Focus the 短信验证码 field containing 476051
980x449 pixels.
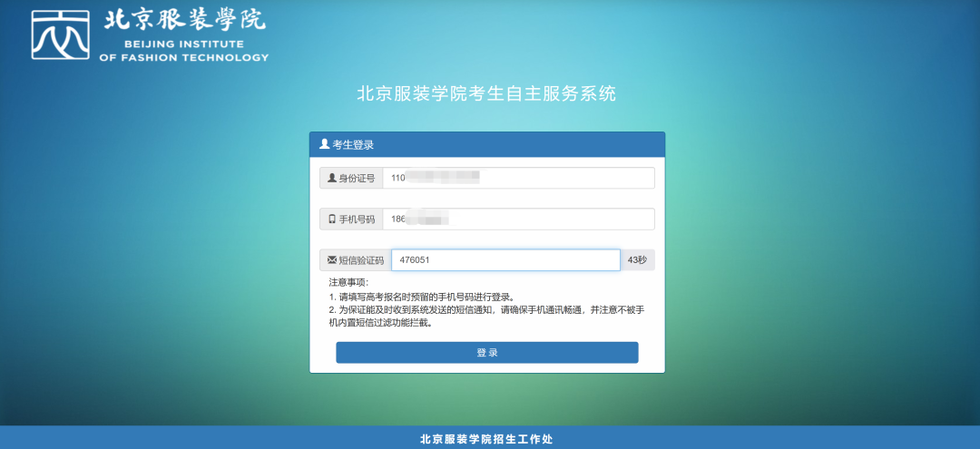coord(505,260)
